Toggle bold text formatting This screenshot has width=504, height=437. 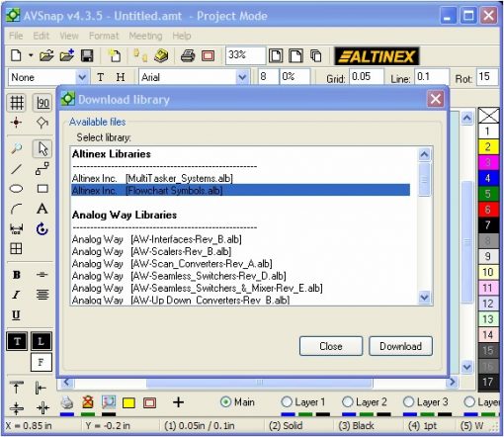[16, 275]
